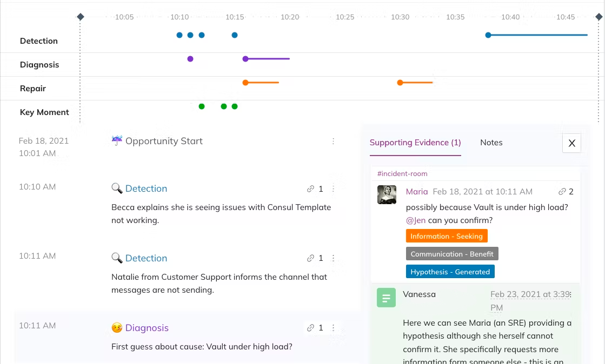Click Maria's name link
The height and width of the screenshot is (364, 605).
coord(417,192)
